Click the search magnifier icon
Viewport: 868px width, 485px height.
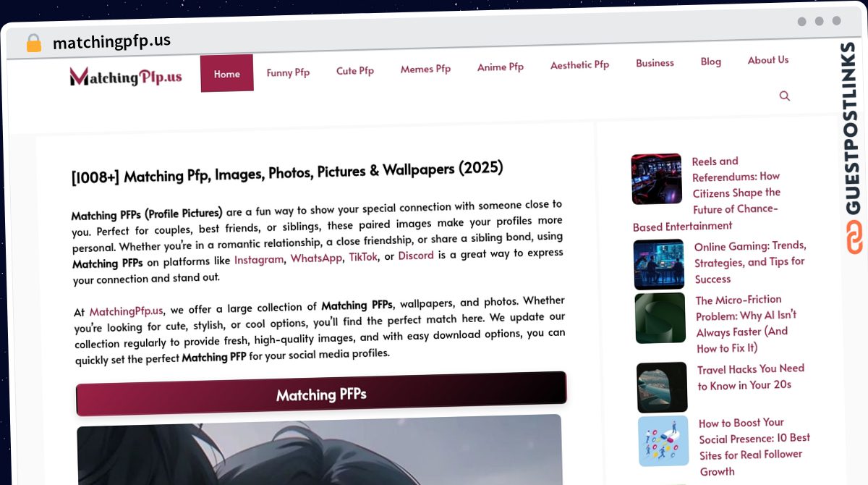tap(785, 96)
